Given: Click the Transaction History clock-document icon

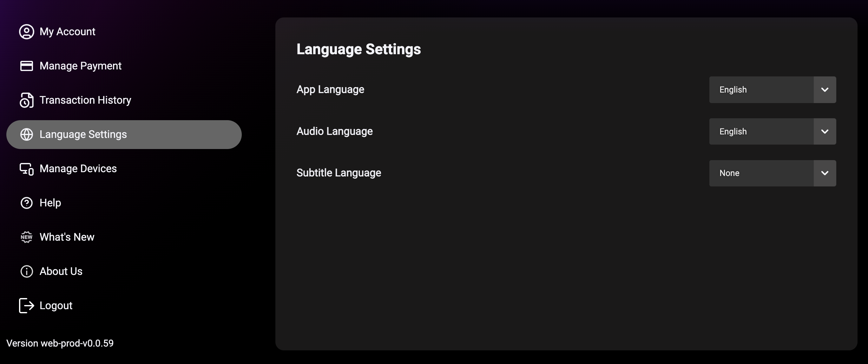Looking at the screenshot, I should tap(26, 100).
